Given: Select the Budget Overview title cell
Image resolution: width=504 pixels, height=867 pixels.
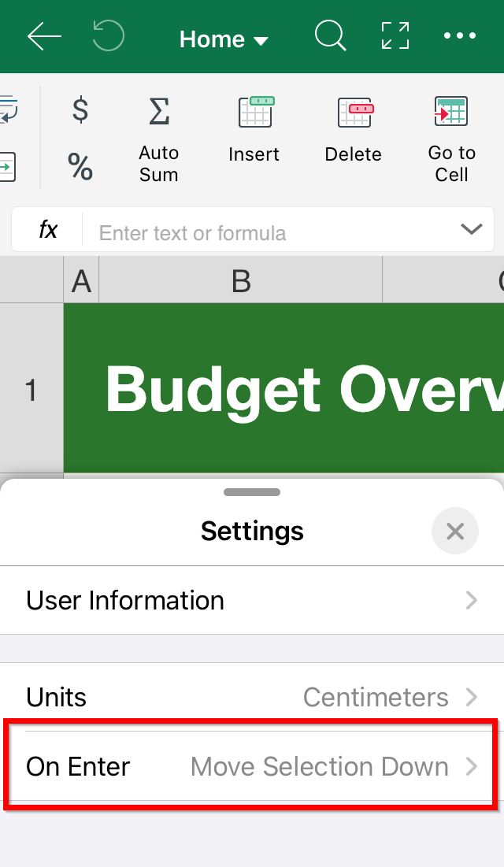Looking at the screenshot, I should click(283, 389).
